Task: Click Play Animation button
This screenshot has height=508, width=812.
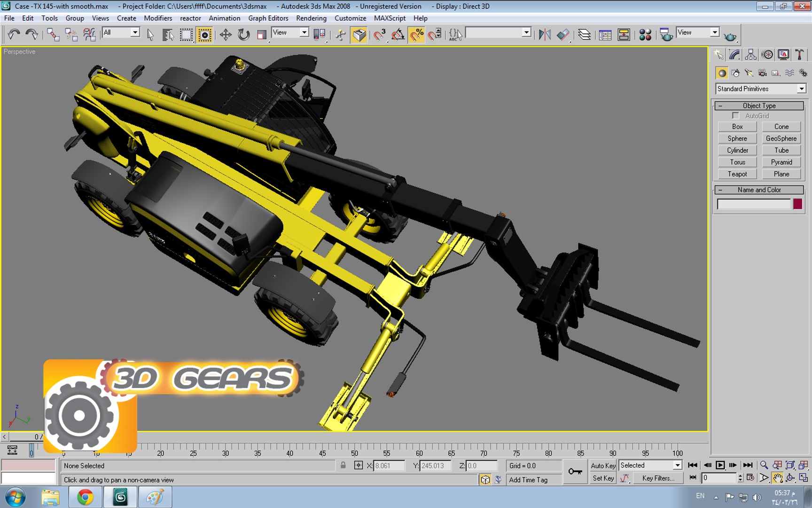Action: pyautogui.click(x=720, y=465)
